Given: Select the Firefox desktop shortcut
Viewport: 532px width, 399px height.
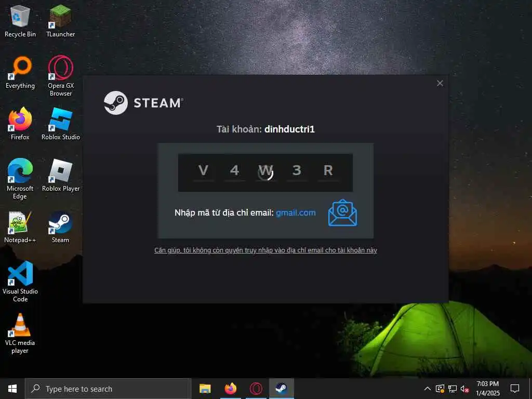Looking at the screenshot, I should pos(20,124).
